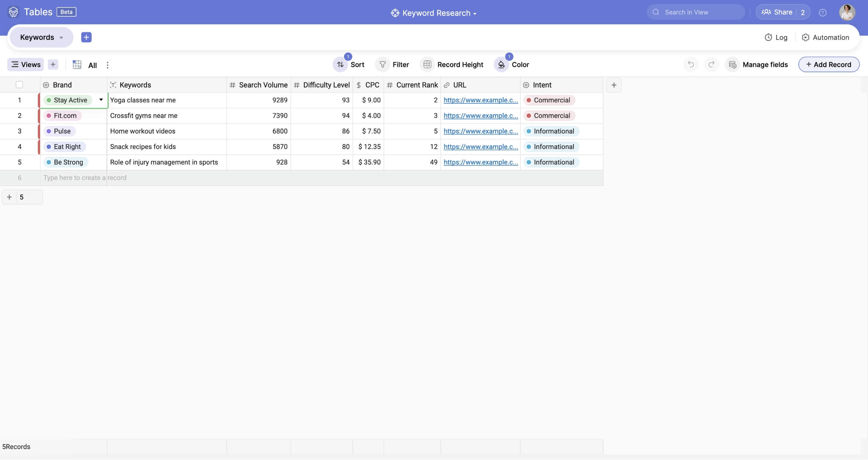868x460 pixels.
Task: Open the Stay Active brand dropdown arrow
Action: tap(101, 100)
